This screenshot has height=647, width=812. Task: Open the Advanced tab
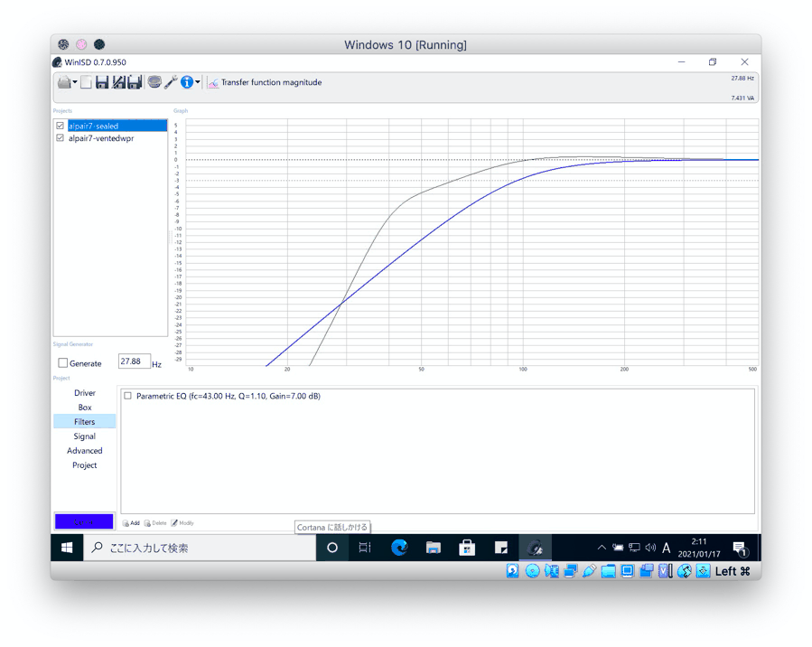point(84,451)
